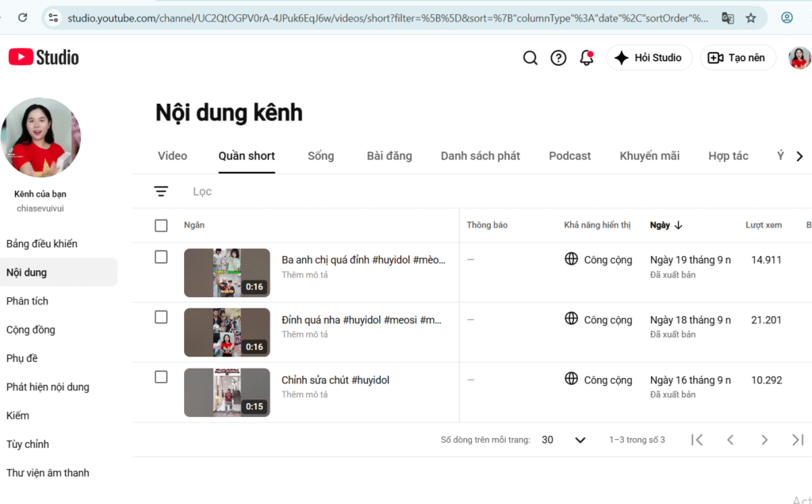Click Khả năng hiển thị column header
The image size is (812, 504).
597,225
